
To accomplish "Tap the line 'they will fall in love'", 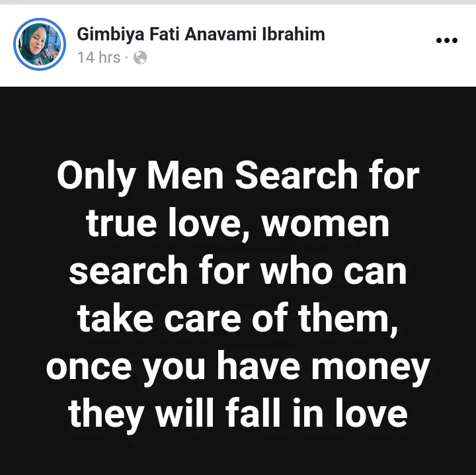I will (238, 414).
